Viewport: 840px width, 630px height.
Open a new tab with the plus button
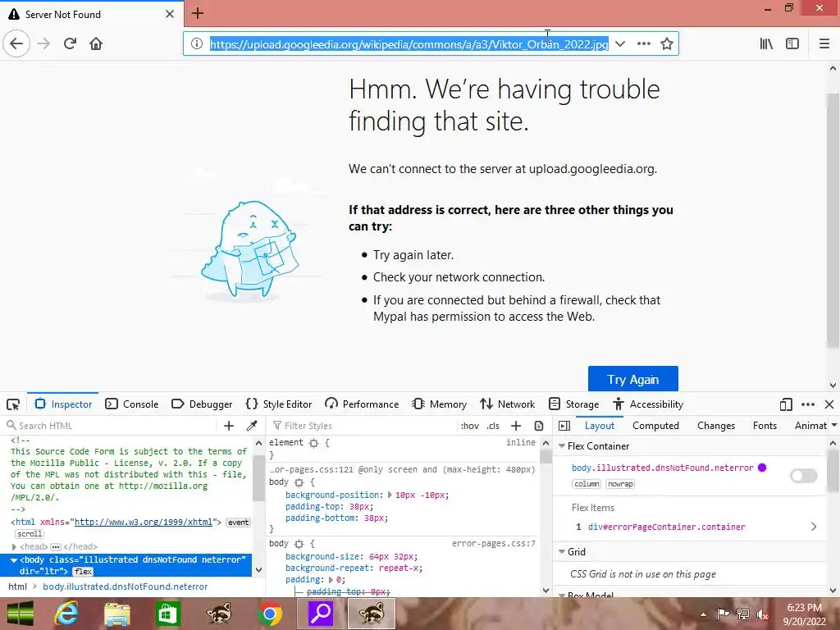click(x=198, y=13)
